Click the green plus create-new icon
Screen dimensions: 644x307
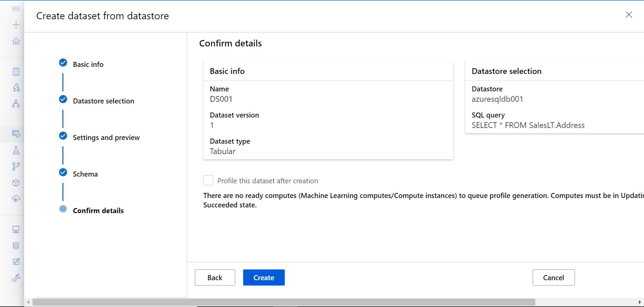(16, 25)
